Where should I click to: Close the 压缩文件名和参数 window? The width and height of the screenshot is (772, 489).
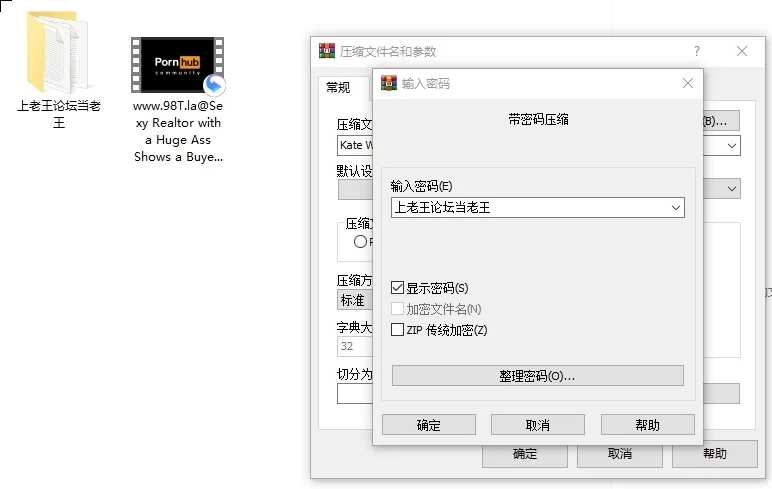pos(742,51)
